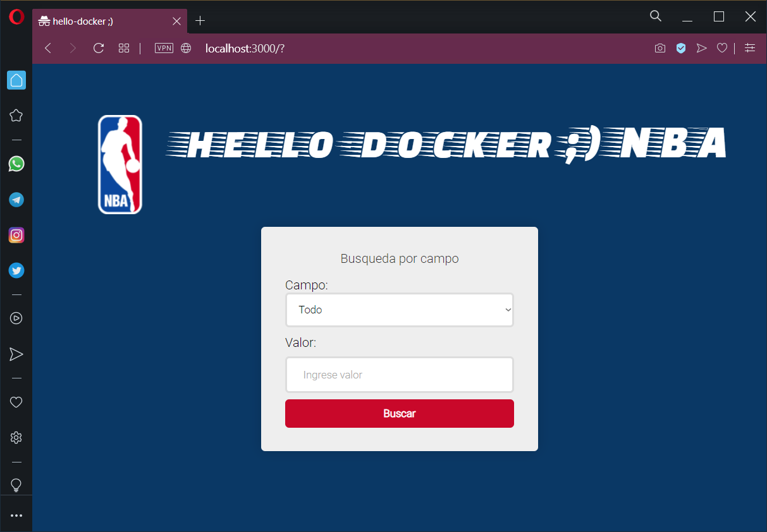The width and height of the screenshot is (767, 532).
Task: Go forward using the forward arrow
Action: click(x=73, y=48)
